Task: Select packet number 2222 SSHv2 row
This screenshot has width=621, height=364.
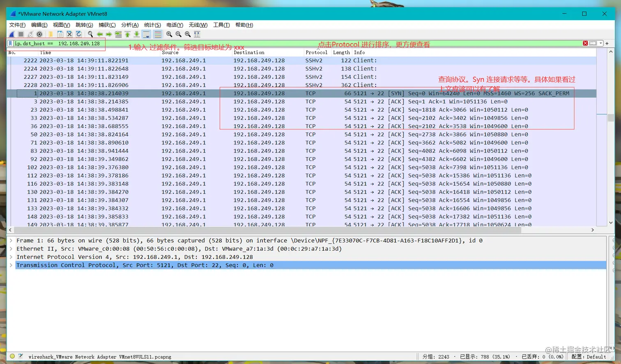Action: [x=302, y=61]
